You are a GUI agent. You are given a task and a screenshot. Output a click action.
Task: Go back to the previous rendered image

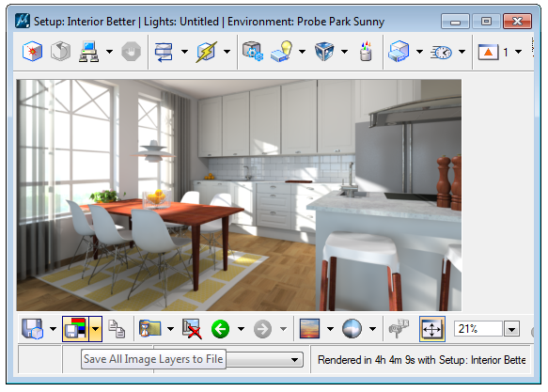point(220,329)
